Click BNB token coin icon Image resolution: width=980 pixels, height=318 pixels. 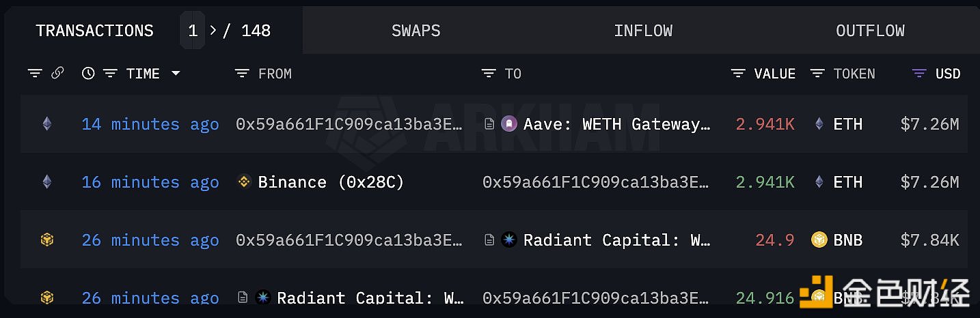tap(819, 240)
